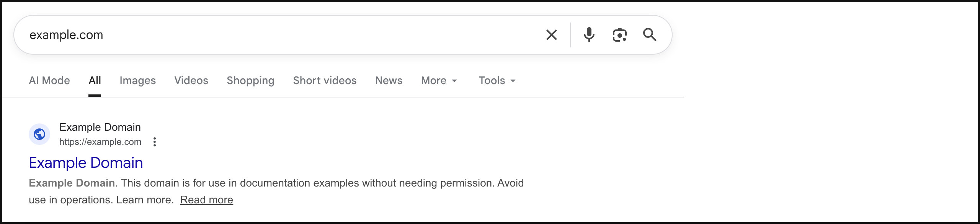Click the magnifying glass search button
Image resolution: width=980 pixels, height=224 pixels.
[x=650, y=35]
